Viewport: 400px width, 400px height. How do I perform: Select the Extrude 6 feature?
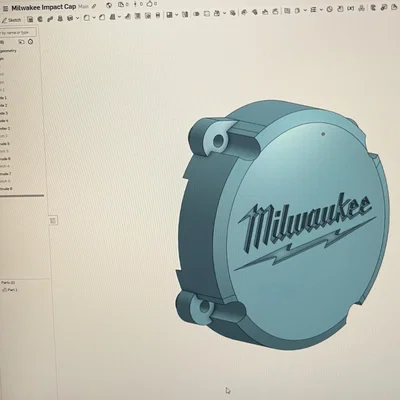point(5,159)
